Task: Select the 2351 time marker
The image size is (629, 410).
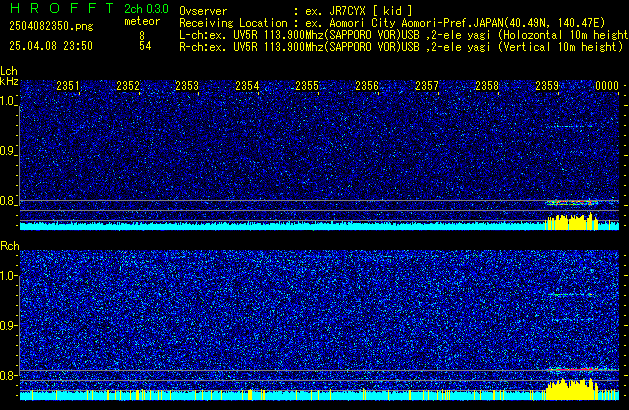Action: (x=68, y=86)
